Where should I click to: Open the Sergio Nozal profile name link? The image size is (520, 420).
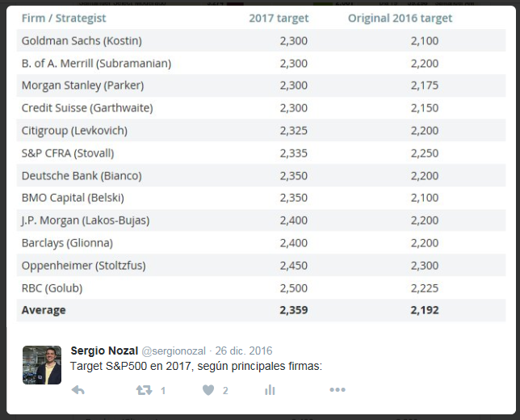[x=104, y=351]
